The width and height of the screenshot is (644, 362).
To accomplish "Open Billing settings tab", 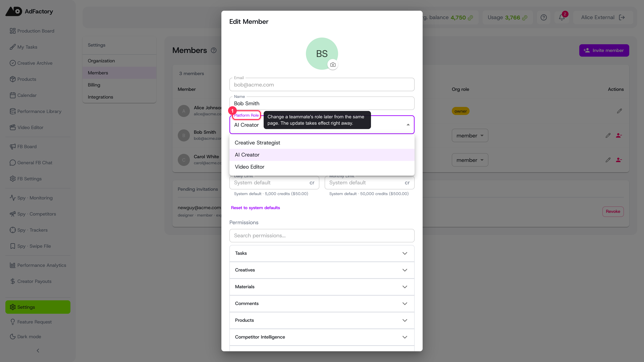I will click(119, 85).
